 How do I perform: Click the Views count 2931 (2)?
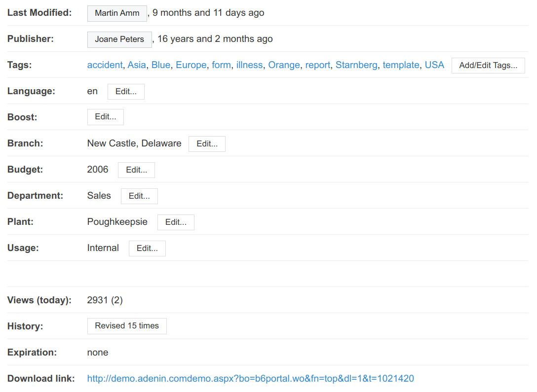[105, 300]
